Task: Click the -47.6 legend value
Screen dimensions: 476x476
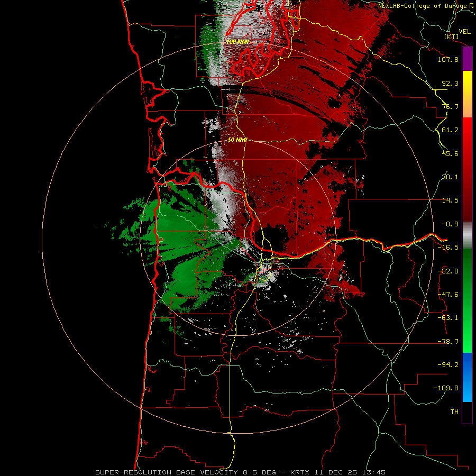Action: 448,295
